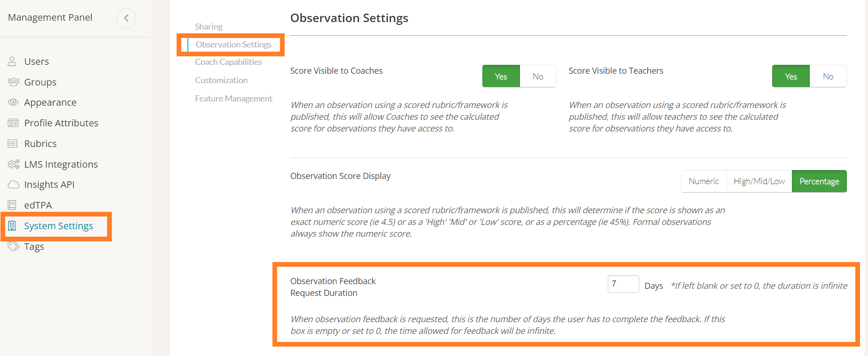This screenshot has height=356, width=868.
Task: Click the Appearance eye icon
Action: click(13, 102)
